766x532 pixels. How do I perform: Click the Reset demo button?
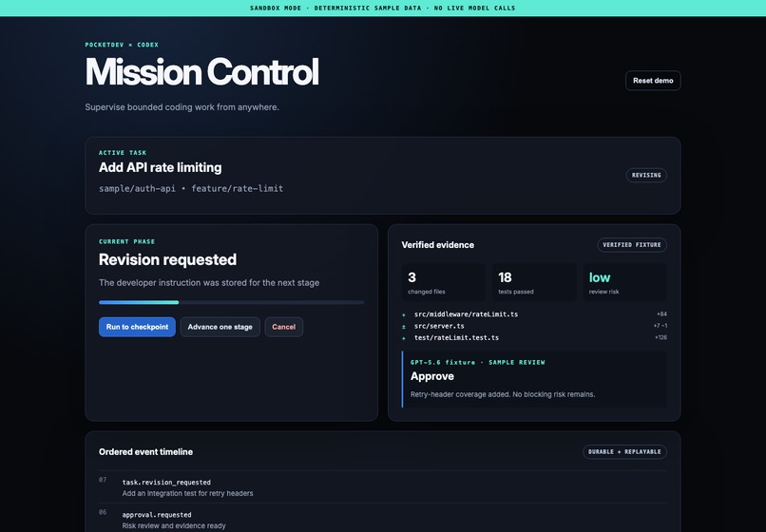click(653, 81)
